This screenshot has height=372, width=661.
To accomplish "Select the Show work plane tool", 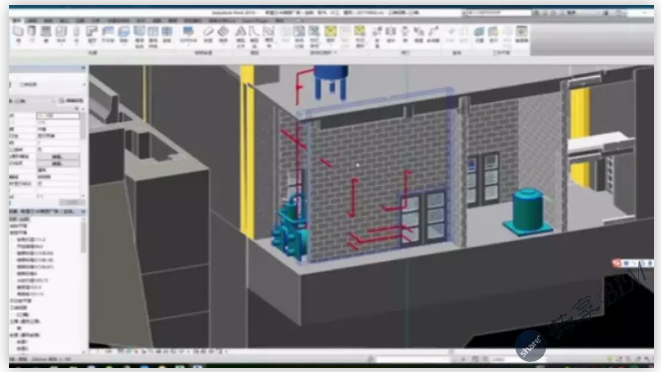I will coord(493,35).
